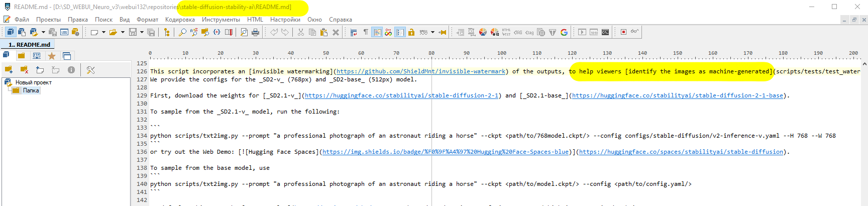This screenshot has height=206, width=868.
Task: Open the Кодировка menu
Action: pyautogui.click(x=180, y=20)
